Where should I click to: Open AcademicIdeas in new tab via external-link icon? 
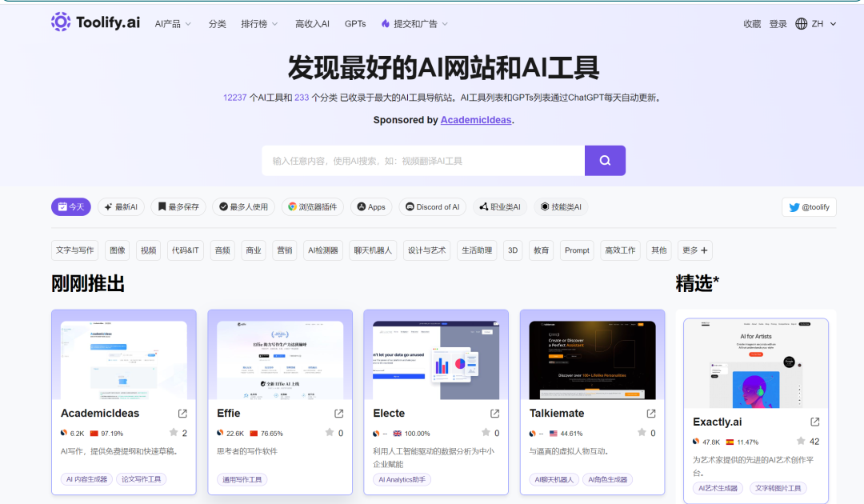pyautogui.click(x=182, y=414)
